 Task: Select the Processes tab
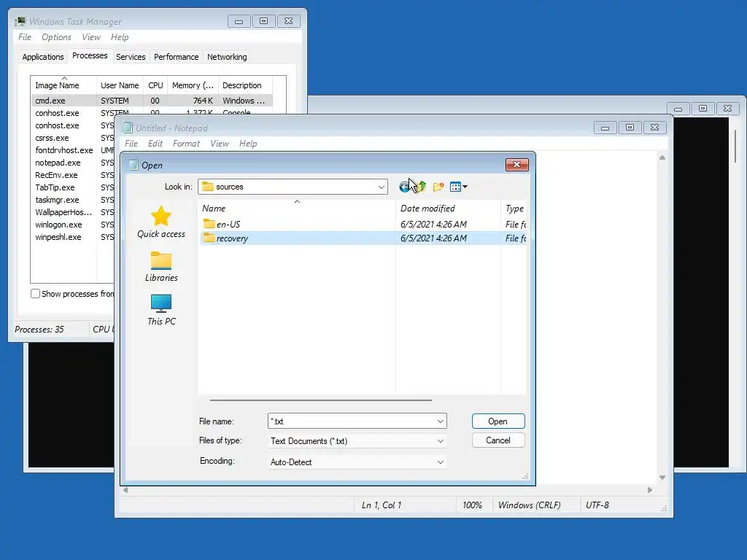(x=90, y=55)
